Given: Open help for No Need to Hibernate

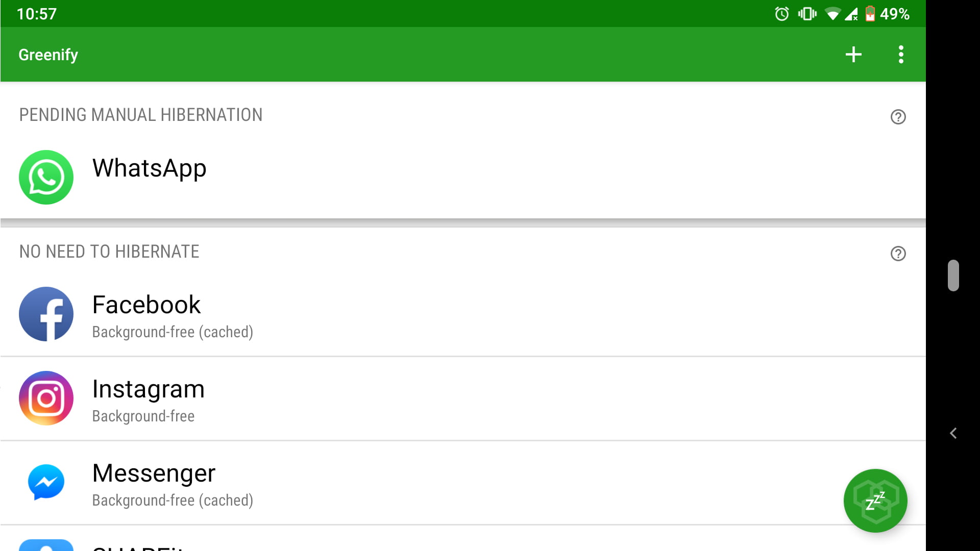Looking at the screenshot, I should [898, 254].
